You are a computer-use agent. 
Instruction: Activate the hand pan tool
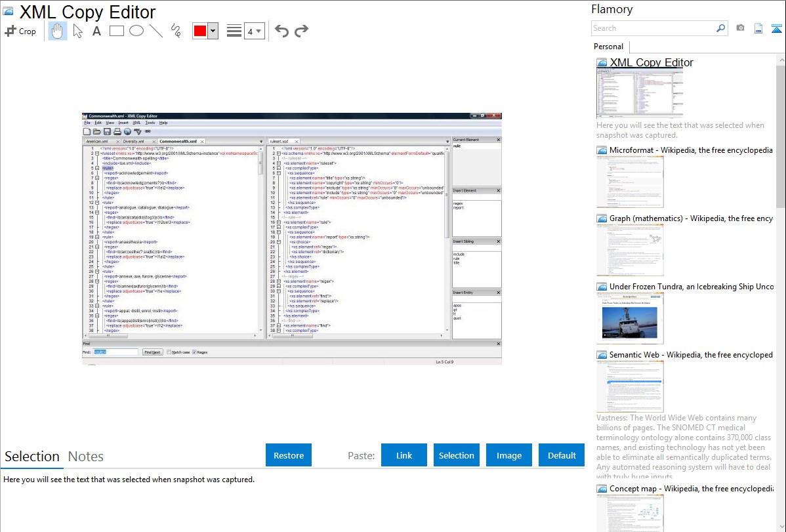point(58,31)
